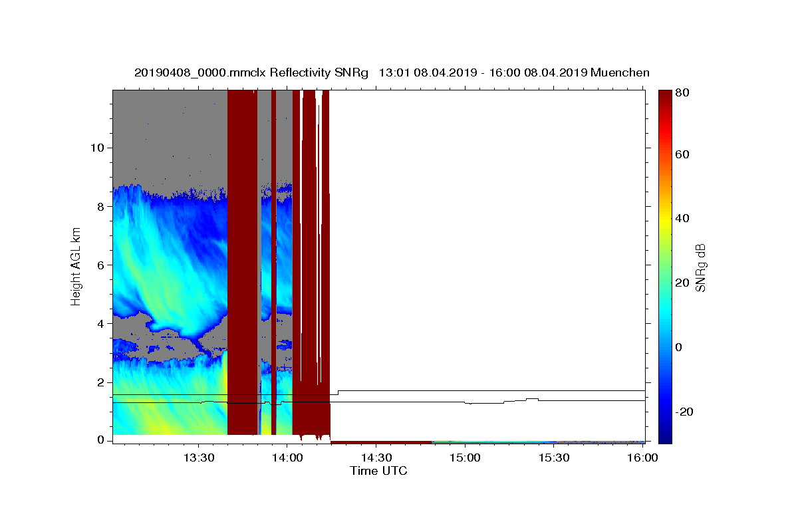This screenshot has width=798, height=532.
Task: Click the 'Height AGL km' axis label
Action: pos(76,266)
